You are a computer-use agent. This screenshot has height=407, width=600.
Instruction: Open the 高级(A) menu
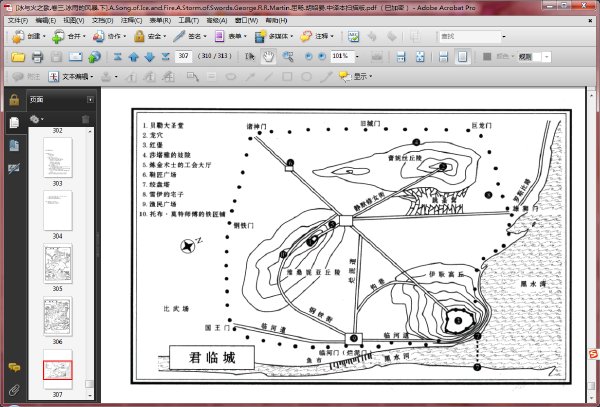(217, 20)
